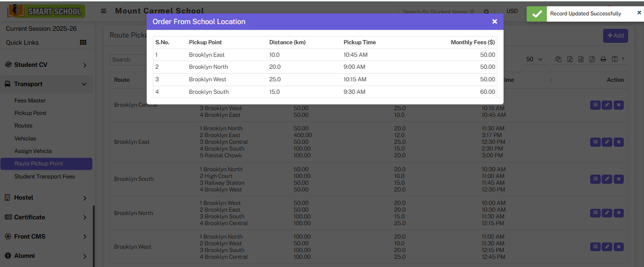Reorder pickup points for Brooklyn South route

(x=595, y=179)
